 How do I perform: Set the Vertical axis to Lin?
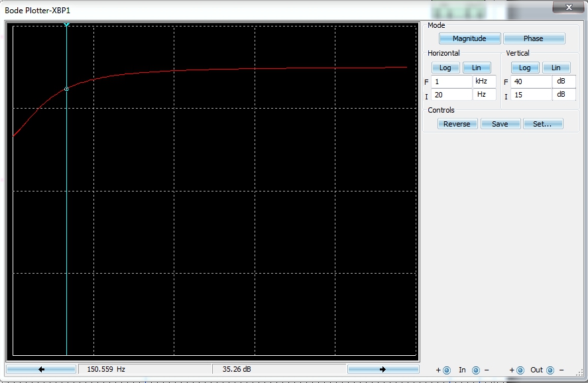coord(556,68)
